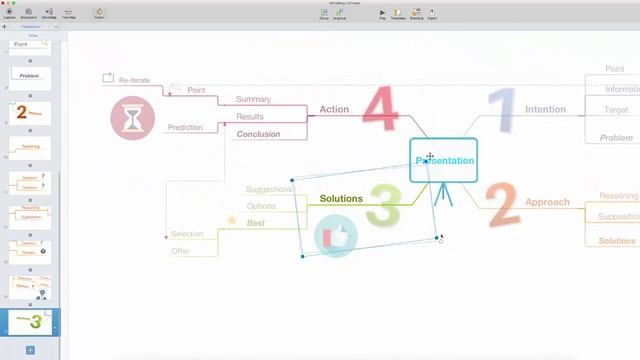Click top-left handle of slide frame
This screenshot has height=360, width=640.
pyautogui.click(x=292, y=180)
